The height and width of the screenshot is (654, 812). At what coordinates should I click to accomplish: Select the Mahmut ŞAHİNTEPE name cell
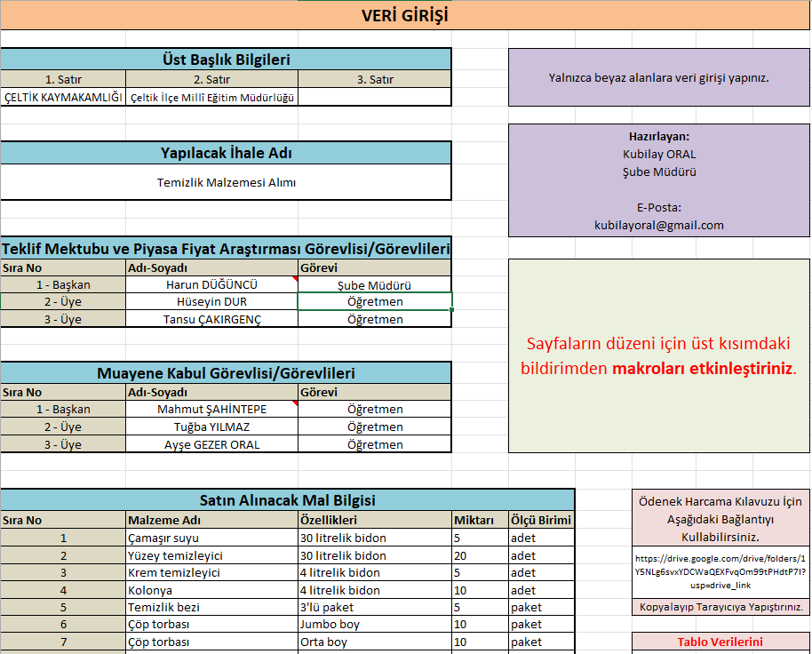(211, 409)
